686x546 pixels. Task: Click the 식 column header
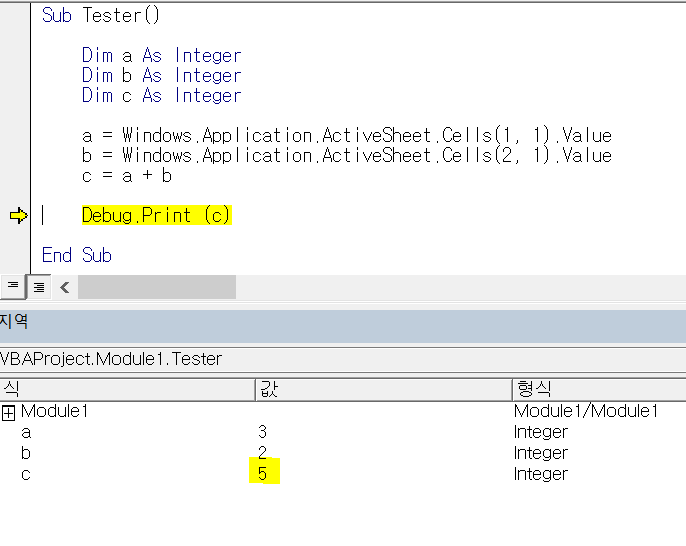(x=127, y=389)
